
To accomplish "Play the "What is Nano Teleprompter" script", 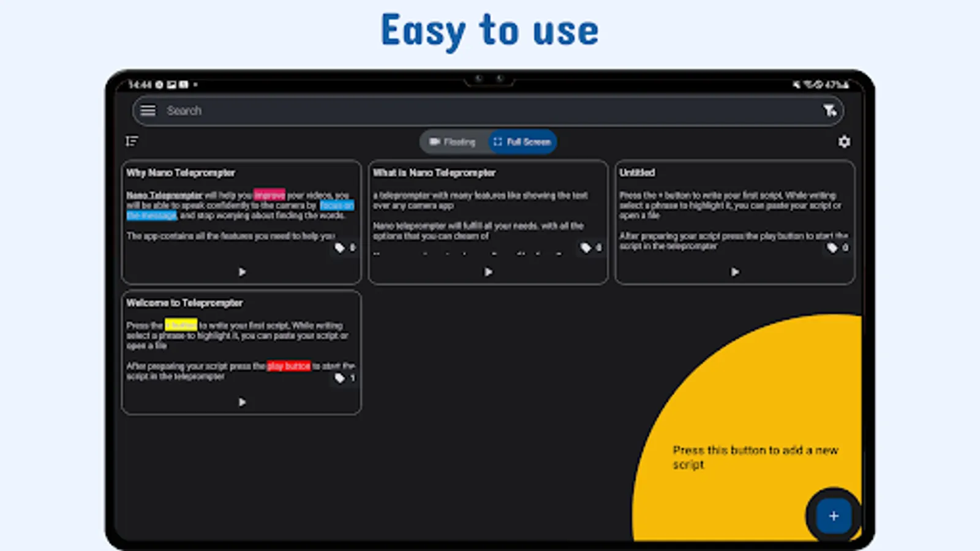I will pos(488,272).
